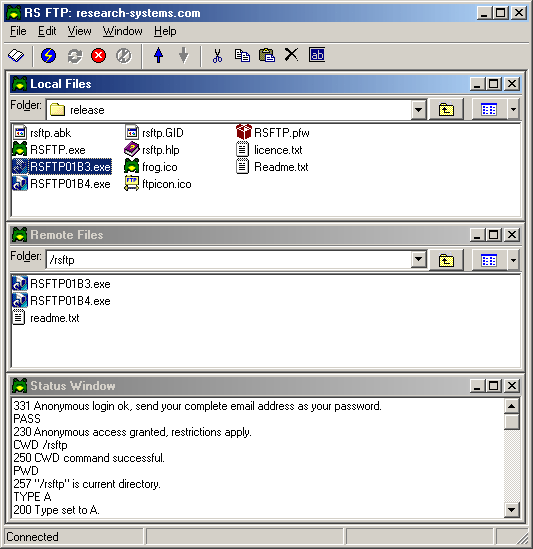Go up one folder in Remote Files
Image resolution: width=533 pixels, height=549 pixels.
(x=446, y=260)
